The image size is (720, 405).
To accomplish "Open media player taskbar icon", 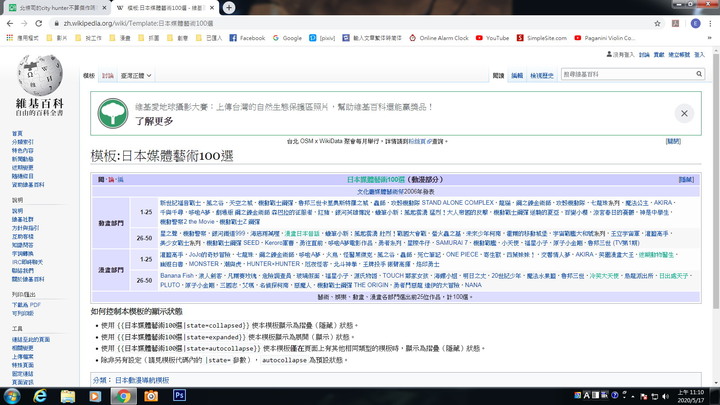I will pyautogui.click(x=95, y=396).
